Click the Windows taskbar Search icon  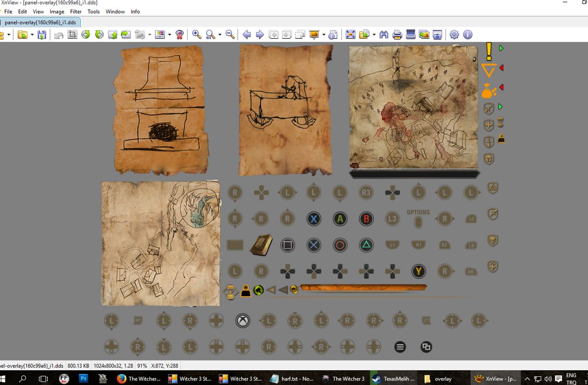tap(23, 379)
